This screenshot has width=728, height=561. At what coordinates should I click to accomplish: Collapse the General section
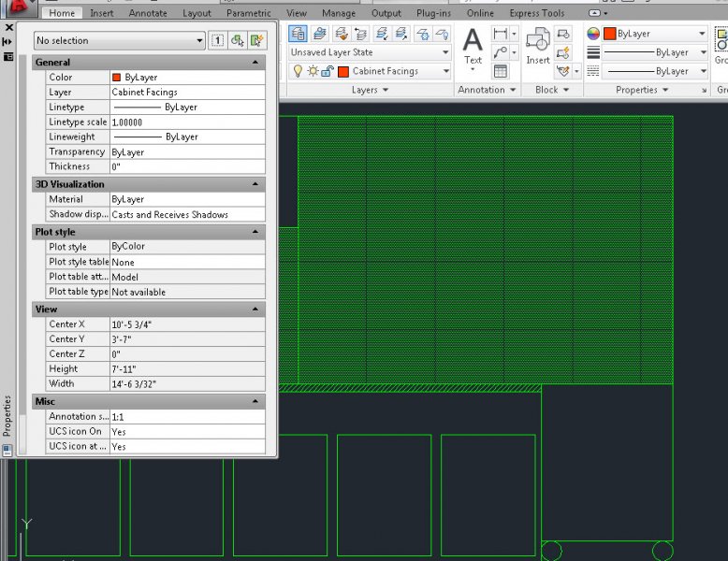pos(255,63)
